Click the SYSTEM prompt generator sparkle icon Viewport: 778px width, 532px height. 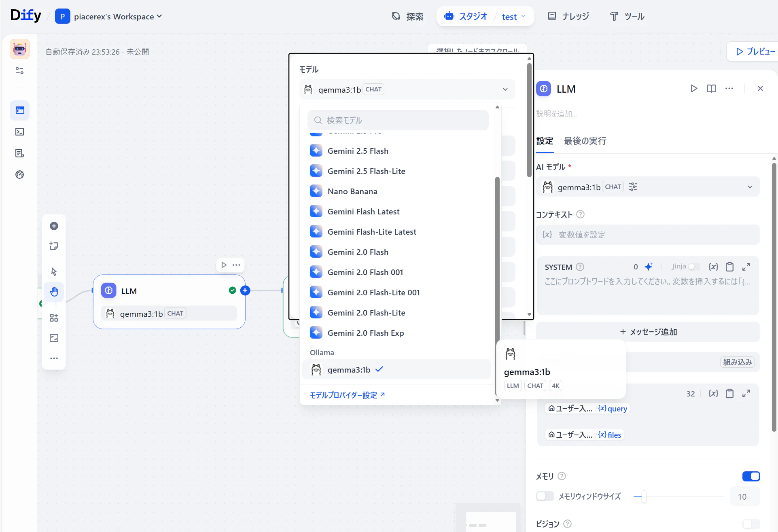649,267
